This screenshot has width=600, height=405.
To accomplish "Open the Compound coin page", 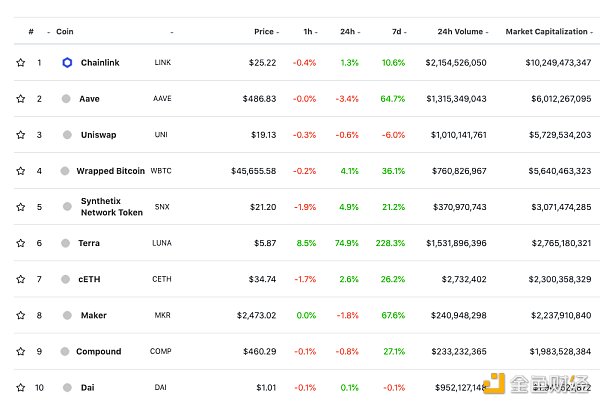I will pos(99,351).
